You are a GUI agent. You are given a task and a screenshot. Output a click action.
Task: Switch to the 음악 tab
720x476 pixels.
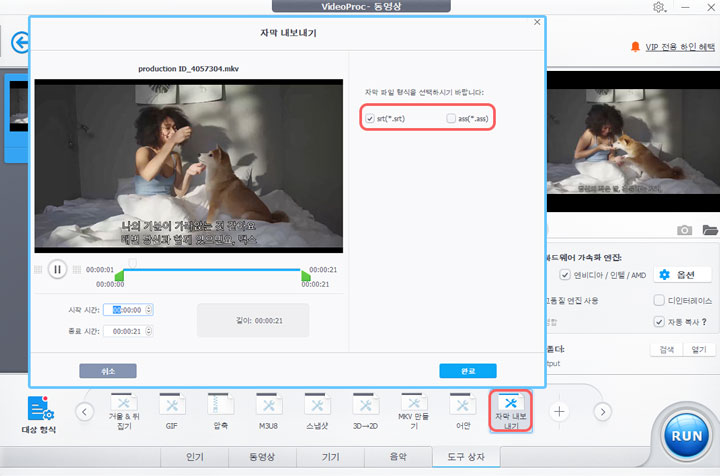point(398,457)
